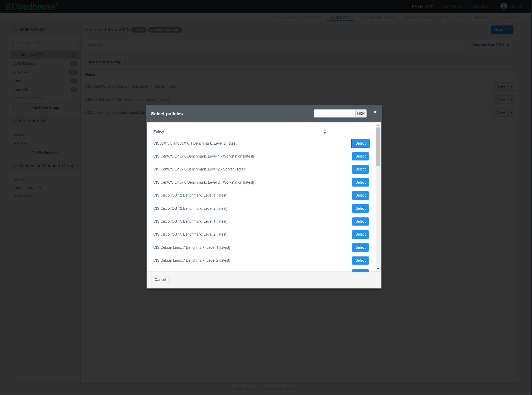Go to the Group Definitions tab
The width and height of the screenshot is (532, 395).
coord(377,18)
